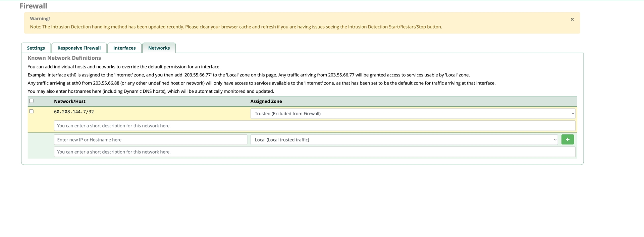The width and height of the screenshot is (644, 237).
Task: Click the Assigned Zone column header
Action: 266,101
